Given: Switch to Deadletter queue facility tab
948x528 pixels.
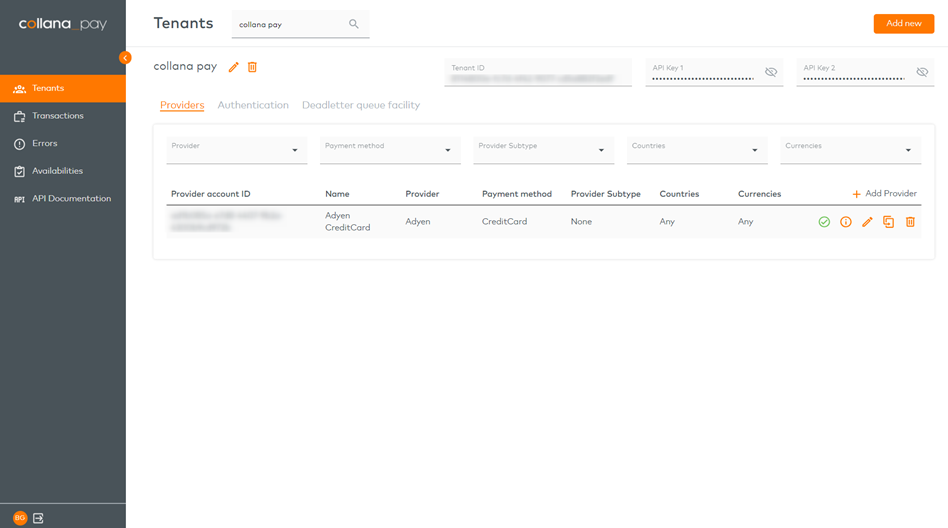Looking at the screenshot, I should coord(361,105).
